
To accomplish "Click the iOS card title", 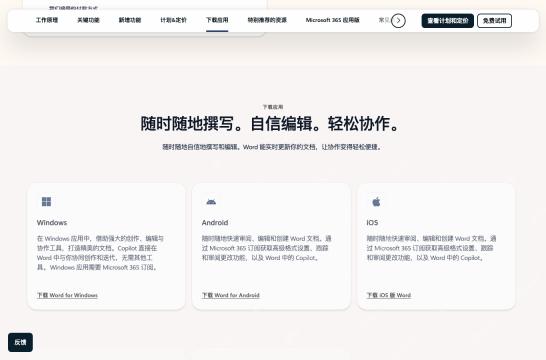I will point(372,222).
